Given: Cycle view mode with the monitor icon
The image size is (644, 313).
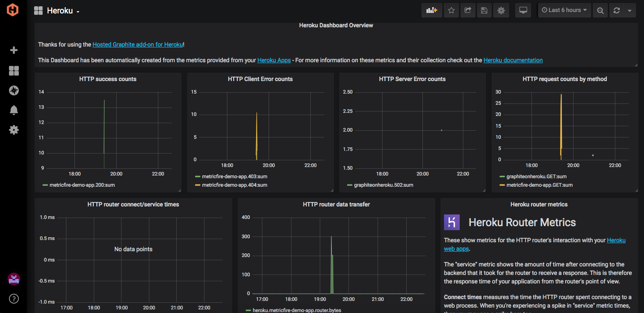Looking at the screenshot, I should click(523, 10).
